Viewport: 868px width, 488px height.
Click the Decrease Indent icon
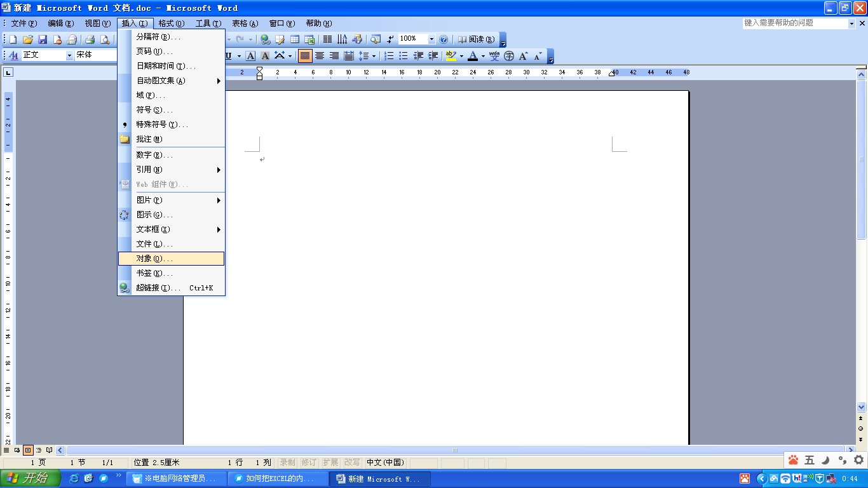(417, 56)
